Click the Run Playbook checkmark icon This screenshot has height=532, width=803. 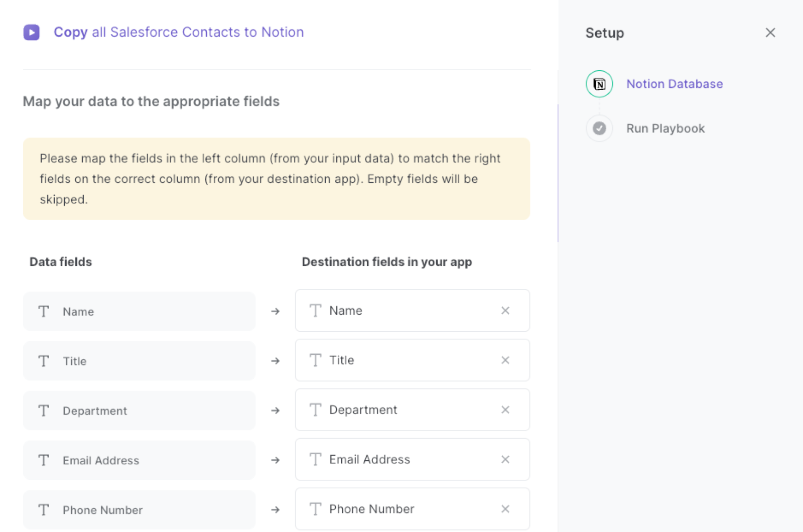[x=599, y=128]
